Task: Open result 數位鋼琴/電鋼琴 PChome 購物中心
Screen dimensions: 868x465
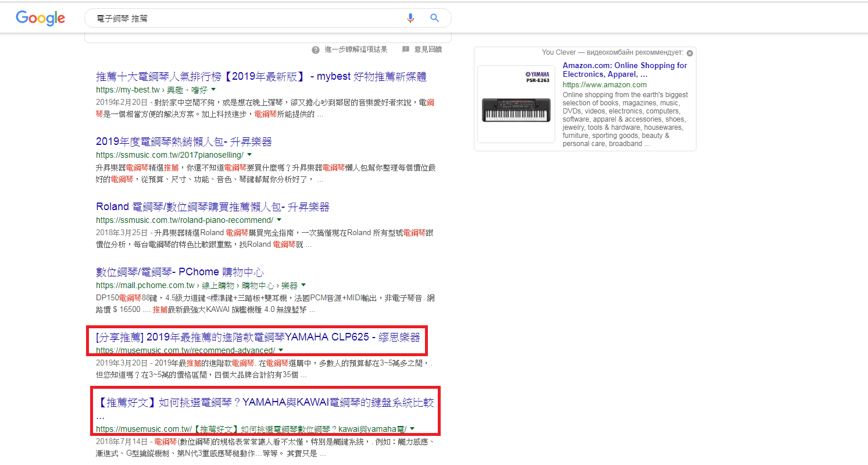Action: pyautogui.click(x=180, y=272)
